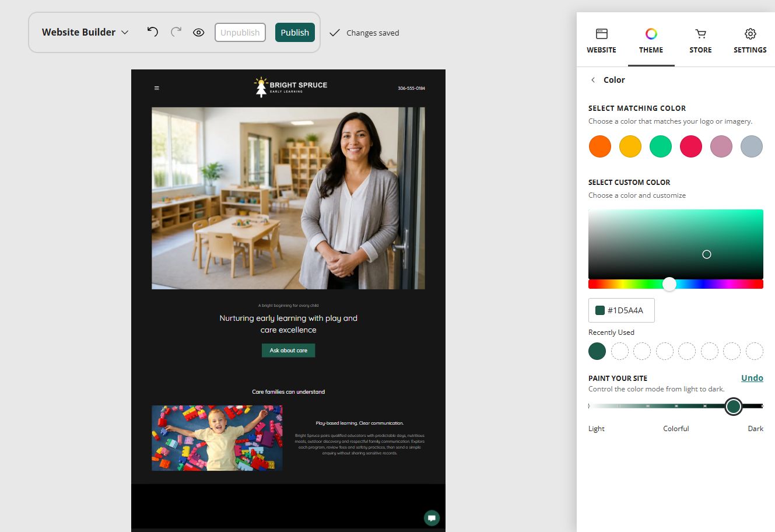
Task: Click the classroom hero image in preview
Action: (x=288, y=198)
